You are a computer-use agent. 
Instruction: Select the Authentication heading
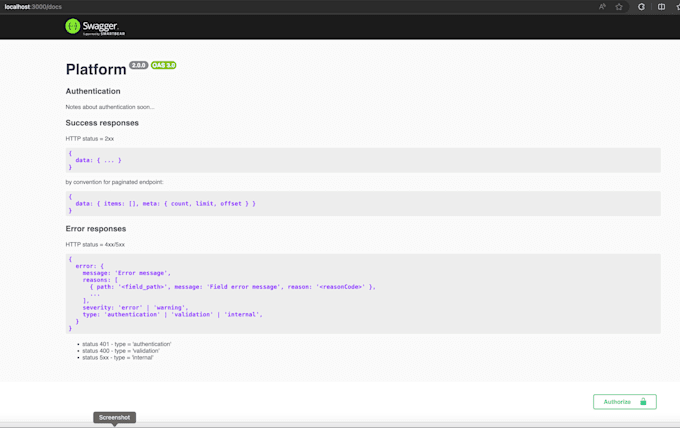tap(93, 91)
